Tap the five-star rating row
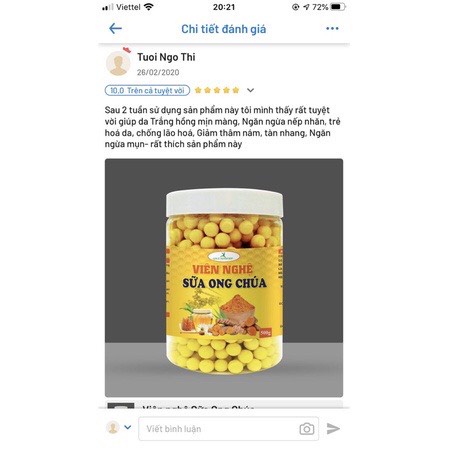Viewport: 449px width, 449px height. click(217, 90)
